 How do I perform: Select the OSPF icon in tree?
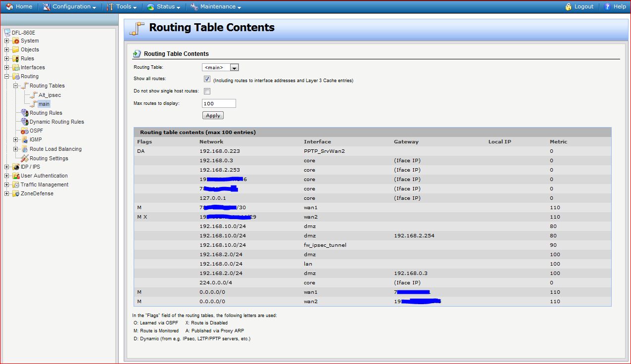point(25,131)
